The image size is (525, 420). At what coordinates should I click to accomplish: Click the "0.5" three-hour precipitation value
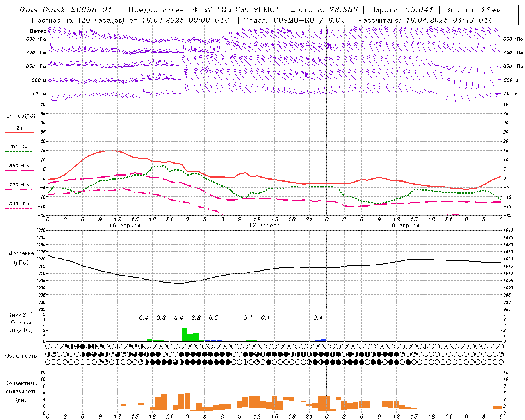pos(213,317)
